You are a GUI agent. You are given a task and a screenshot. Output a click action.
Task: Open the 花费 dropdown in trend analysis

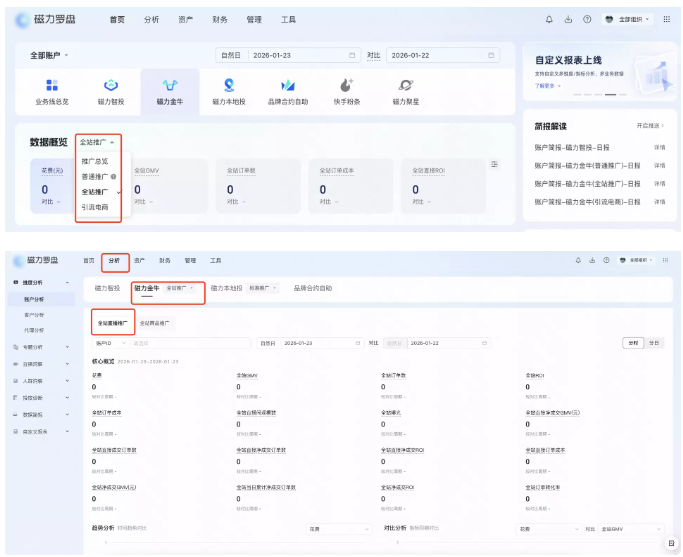[x=339, y=529]
